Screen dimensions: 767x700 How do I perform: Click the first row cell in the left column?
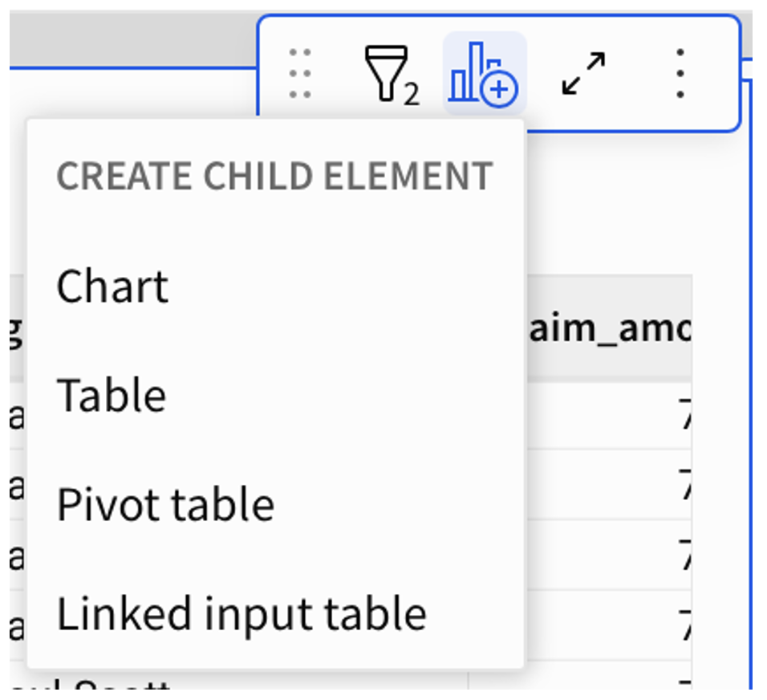17,415
